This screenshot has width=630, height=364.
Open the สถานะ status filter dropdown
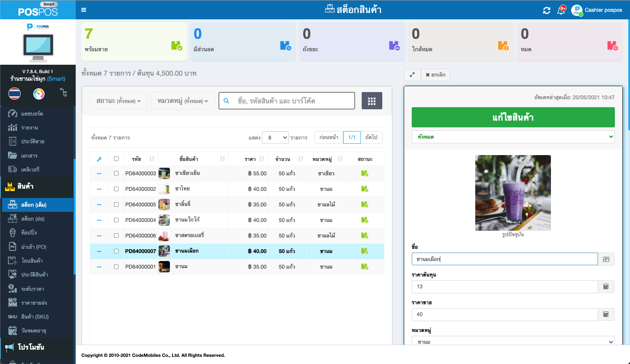click(118, 101)
